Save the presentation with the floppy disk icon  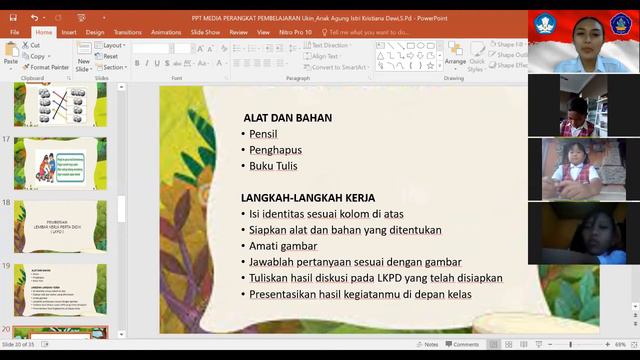pos(13,18)
